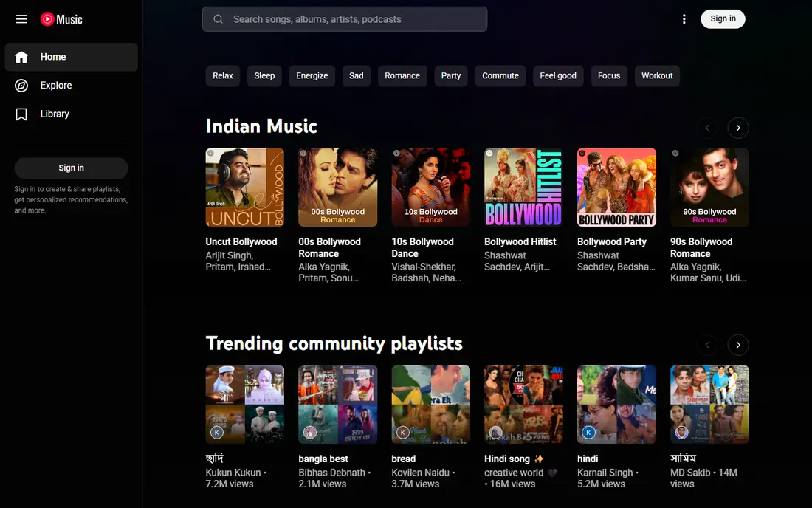
Task: Show previous Indian Music items
Action: (707, 128)
